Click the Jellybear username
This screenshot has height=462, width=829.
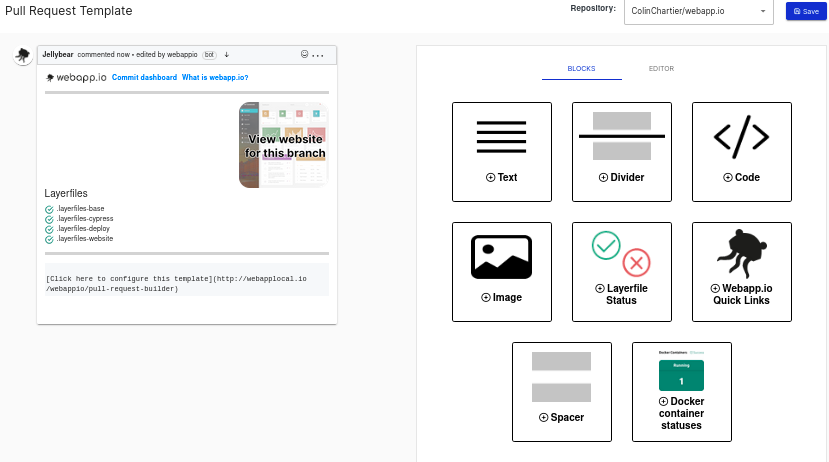pos(58,54)
